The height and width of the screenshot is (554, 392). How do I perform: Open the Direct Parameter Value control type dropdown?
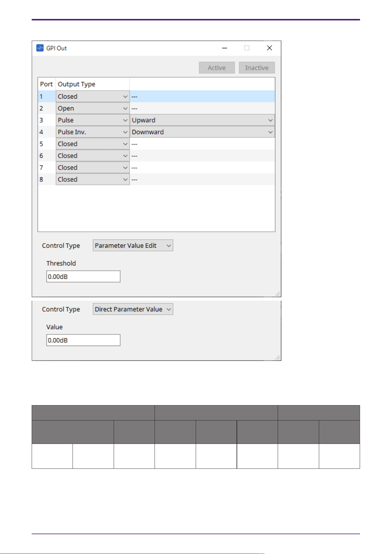tap(133, 309)
